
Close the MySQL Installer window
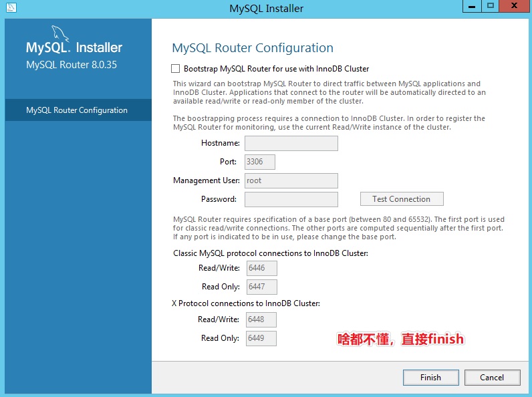coord(515,6)
